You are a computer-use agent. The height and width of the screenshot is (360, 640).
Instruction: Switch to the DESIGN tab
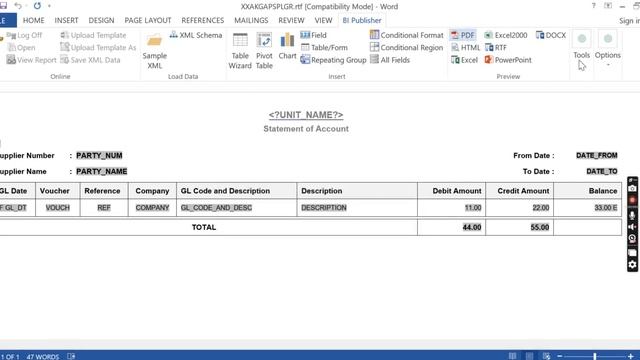point(101,20)
